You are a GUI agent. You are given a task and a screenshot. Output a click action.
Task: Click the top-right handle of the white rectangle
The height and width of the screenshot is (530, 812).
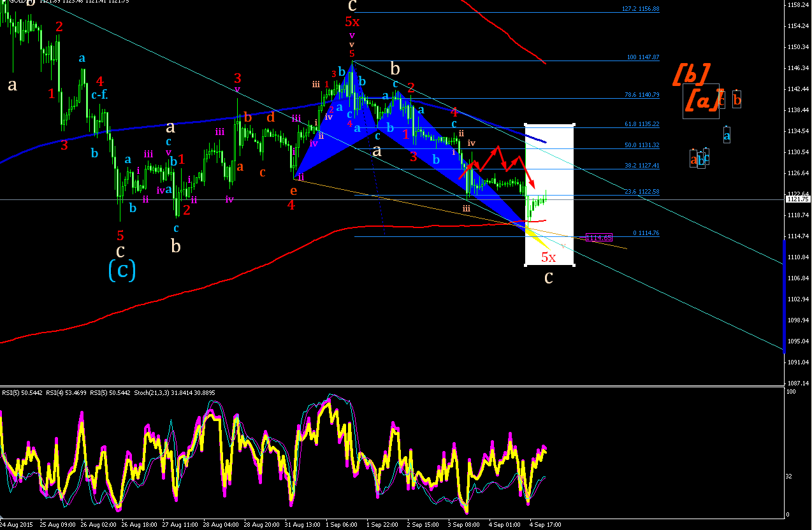(574, 124)
